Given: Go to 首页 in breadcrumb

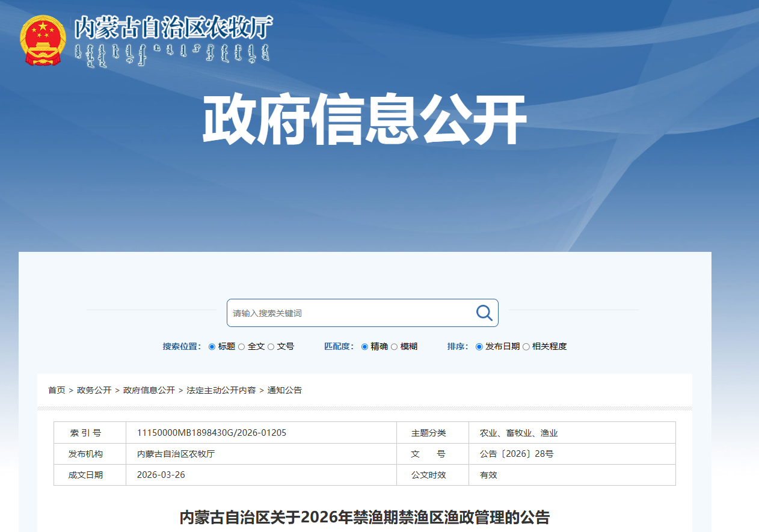Looking at the screenshot, I should pos(57,390).
